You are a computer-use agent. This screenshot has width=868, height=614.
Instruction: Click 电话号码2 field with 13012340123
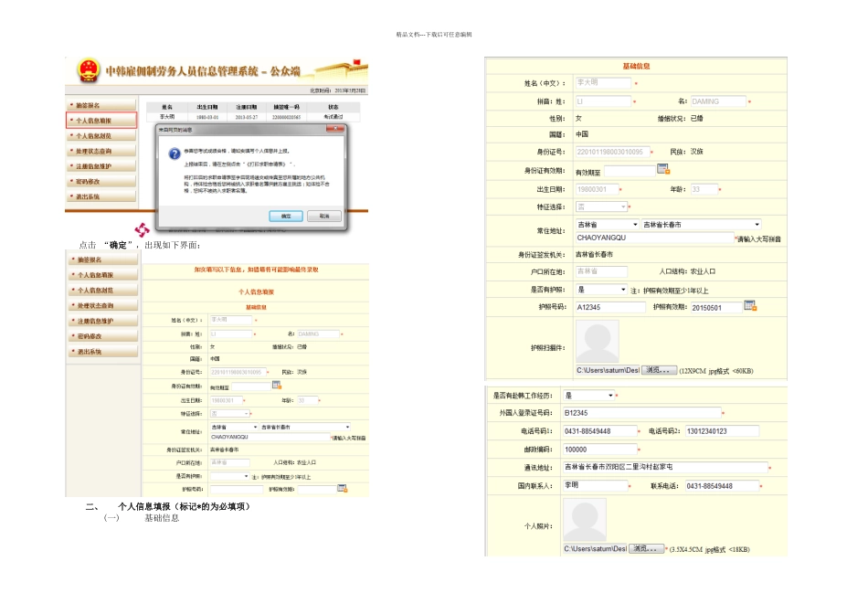point(722,430)
